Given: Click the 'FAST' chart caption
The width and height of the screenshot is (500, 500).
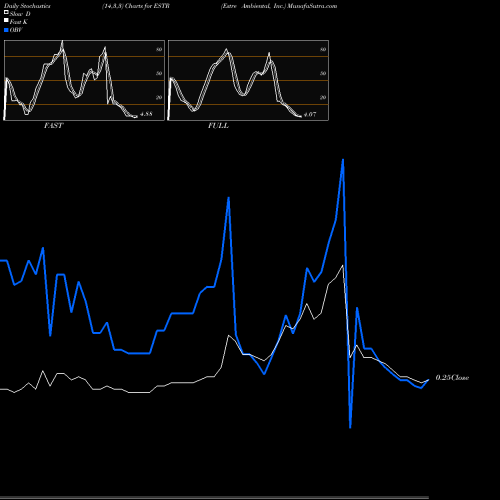Looking at the screenshot, I should tap(53, 126).
